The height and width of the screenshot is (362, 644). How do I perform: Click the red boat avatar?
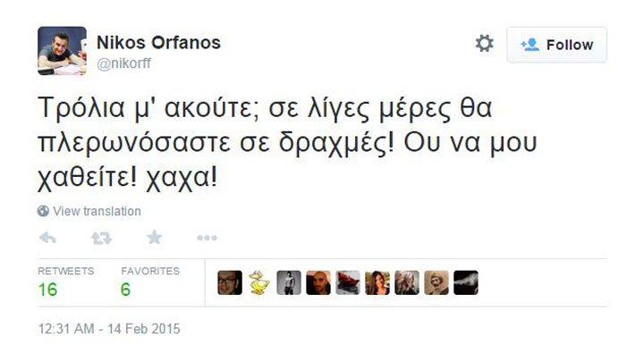click(x=348, y=282)
